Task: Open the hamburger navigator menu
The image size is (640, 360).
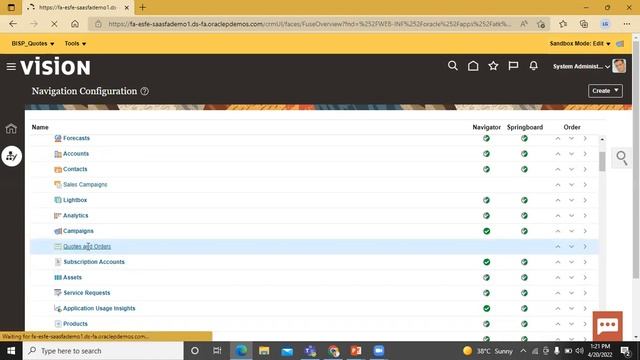Action: coord(11,66)
